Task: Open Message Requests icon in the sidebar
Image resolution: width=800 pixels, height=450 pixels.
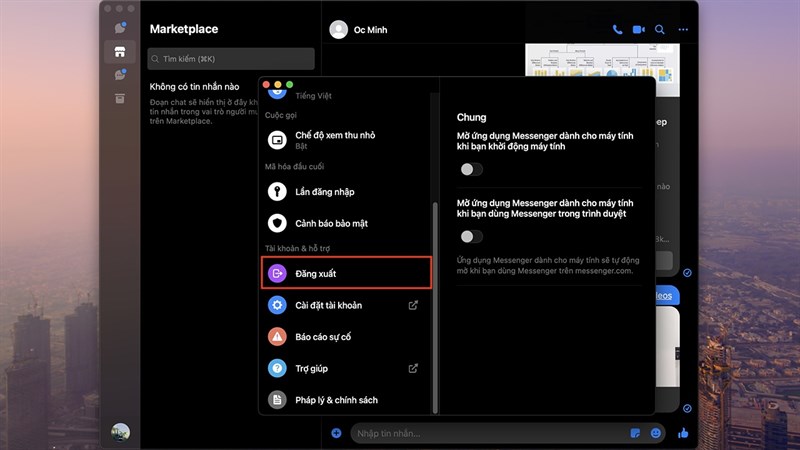Action: (120, 75)
